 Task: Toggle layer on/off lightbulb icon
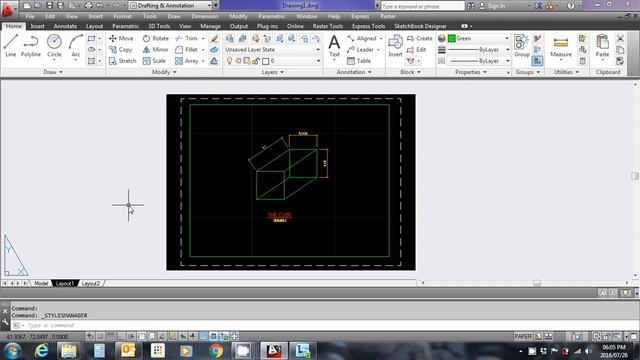[229, 61]
